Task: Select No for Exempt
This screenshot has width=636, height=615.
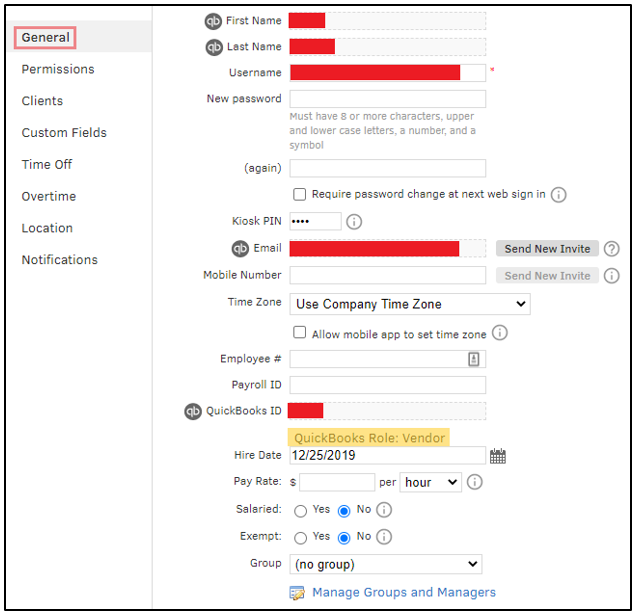Action: tap(344, 538)
